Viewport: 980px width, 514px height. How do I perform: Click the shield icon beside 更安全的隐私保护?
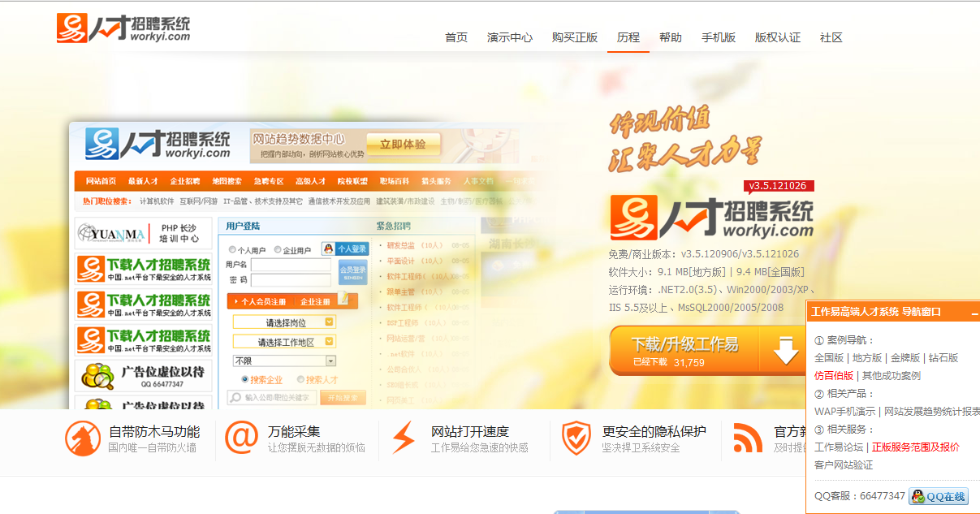pos(576,438)
